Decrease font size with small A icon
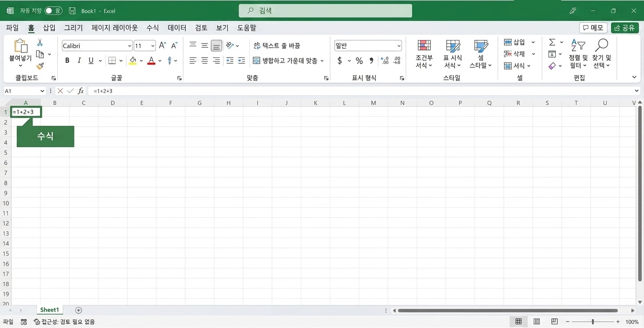Viewport: 644px width, 328px height. pyautogui.click(x=174, y=45)
